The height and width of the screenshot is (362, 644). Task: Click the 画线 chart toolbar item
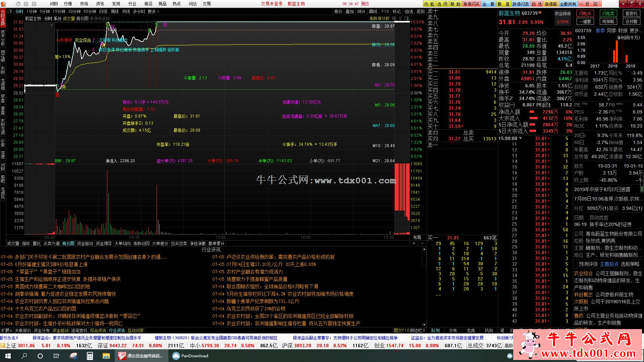pos(373,11)
